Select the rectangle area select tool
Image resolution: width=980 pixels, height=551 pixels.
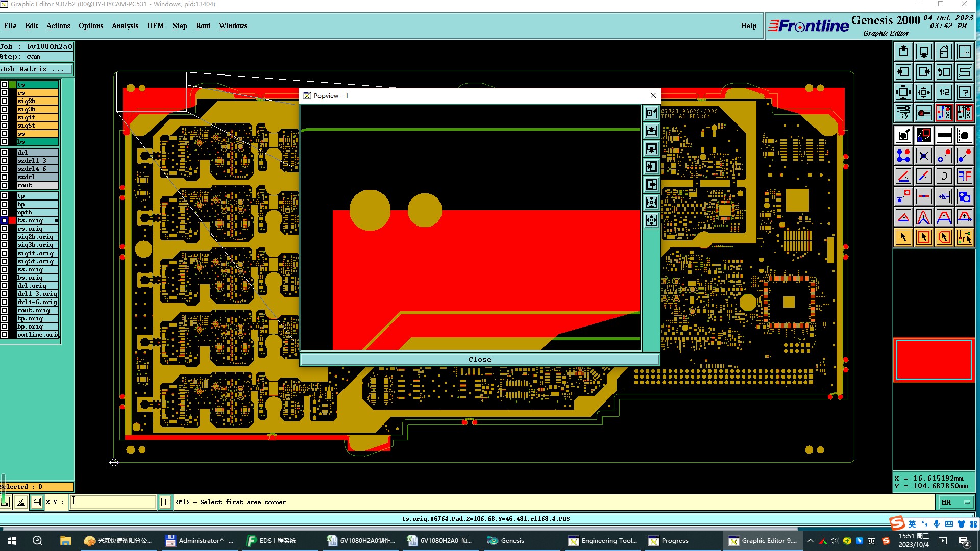point(924,237)
